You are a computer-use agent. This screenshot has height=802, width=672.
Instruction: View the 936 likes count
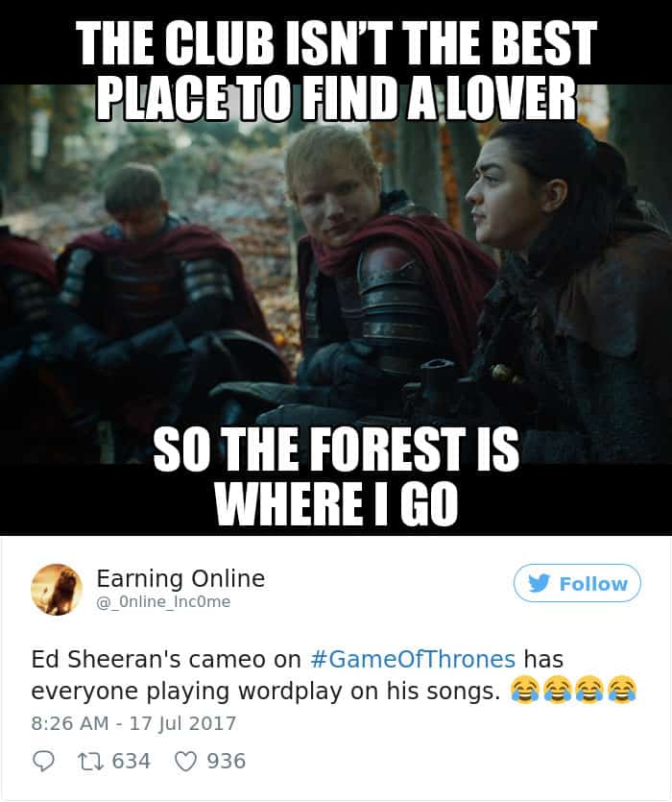tap(226, 761)
